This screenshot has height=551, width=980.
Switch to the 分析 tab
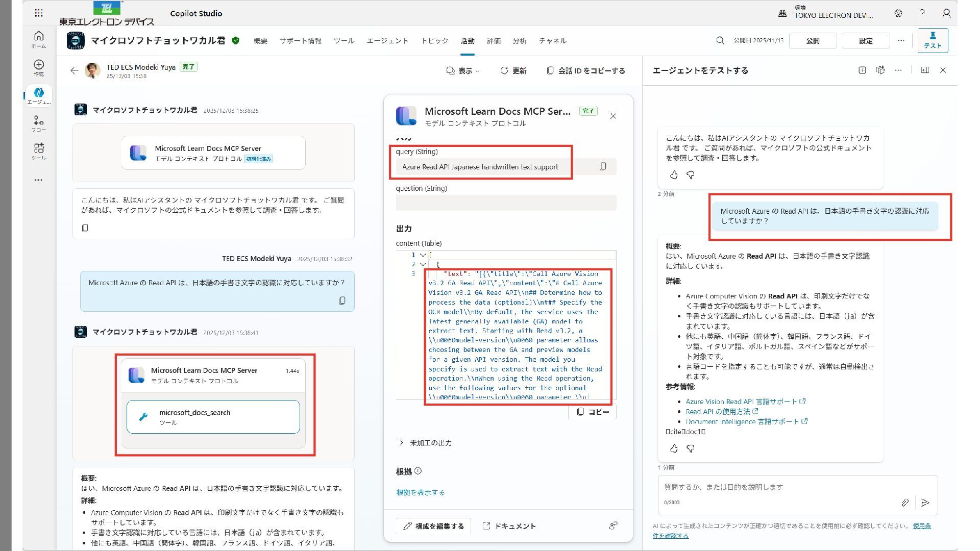coord(520,41)
